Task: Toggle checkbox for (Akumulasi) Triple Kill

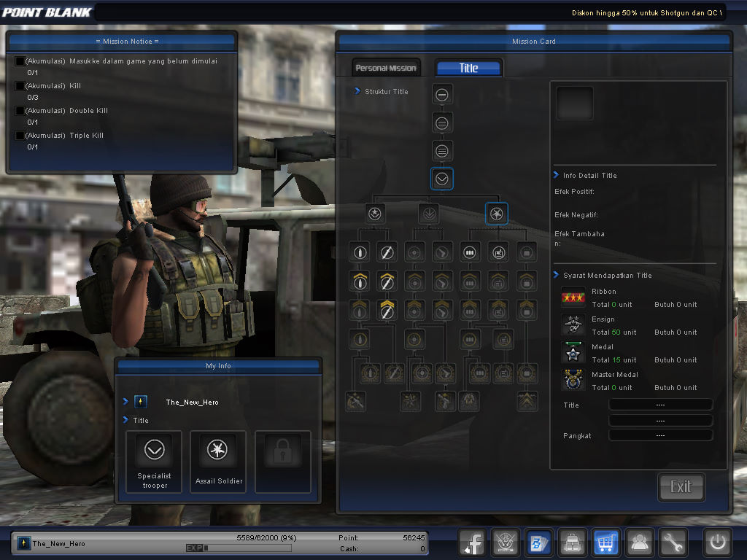Action: point(20,135)
